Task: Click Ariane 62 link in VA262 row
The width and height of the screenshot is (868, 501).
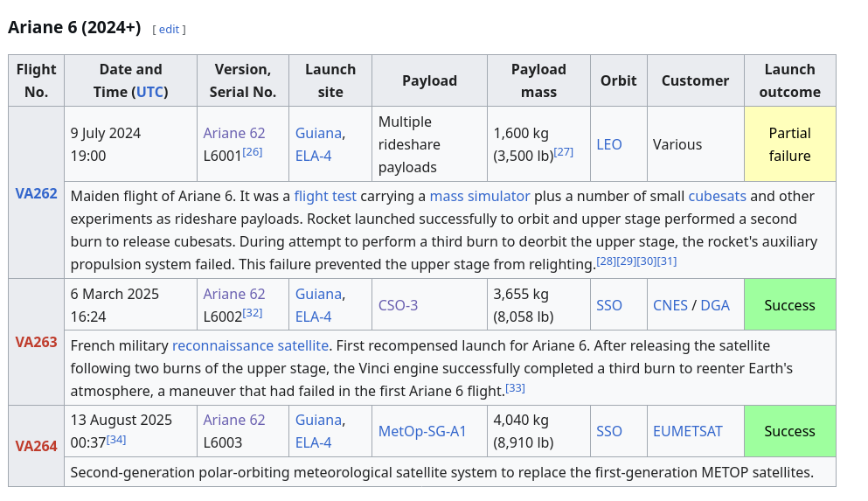Action: pos(234,133)
